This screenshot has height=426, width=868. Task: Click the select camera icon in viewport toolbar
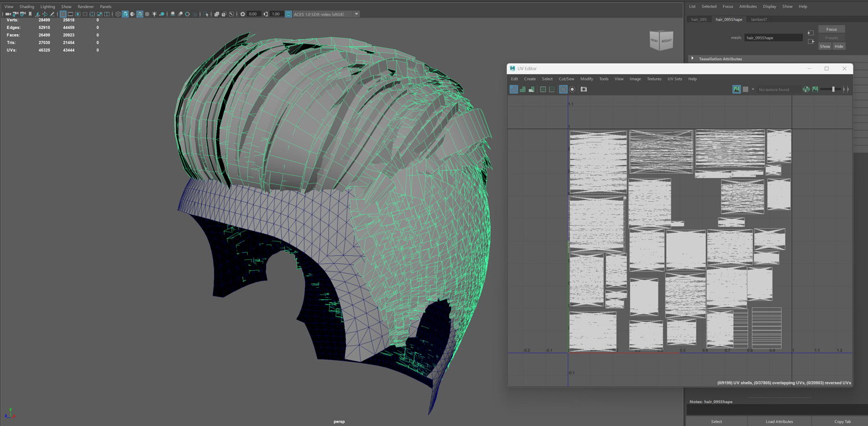coord(8,14)
